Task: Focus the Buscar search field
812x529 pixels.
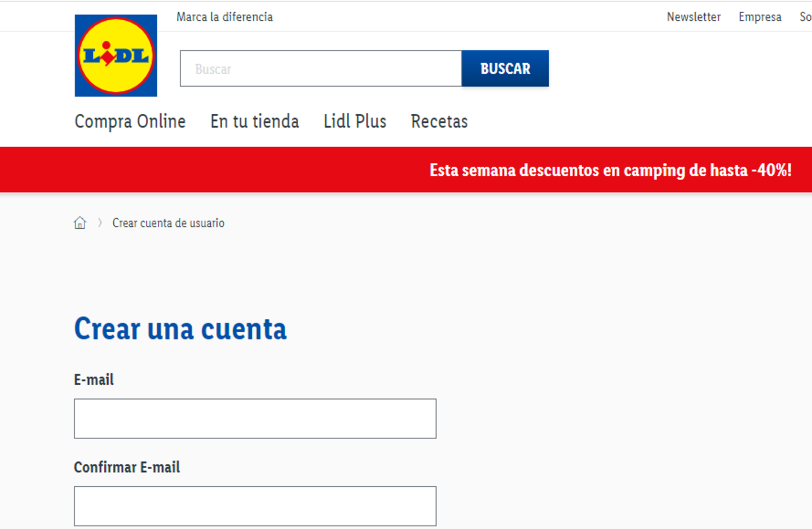Action: (x=321, y=69)
